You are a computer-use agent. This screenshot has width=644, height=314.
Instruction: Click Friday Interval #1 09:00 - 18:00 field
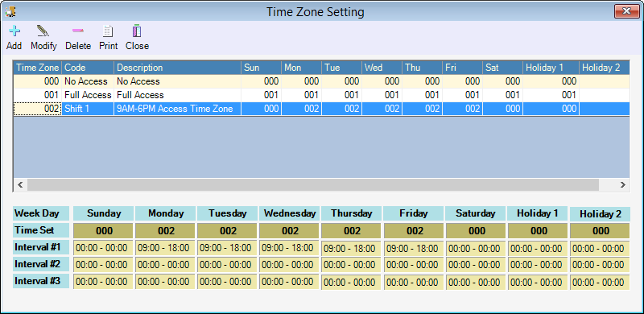pos(413,249)
